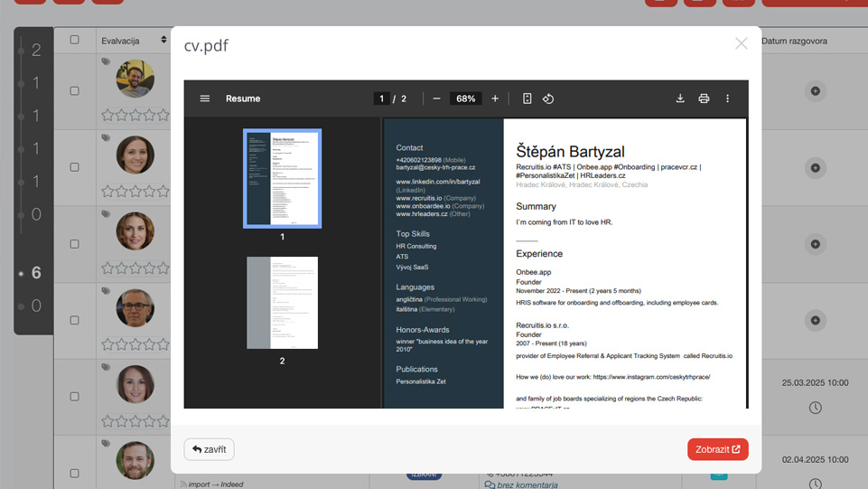Print the resume PDF
The width and height of the screenshot is (868, 489).
pyautogui.click(x=704, y=99)
